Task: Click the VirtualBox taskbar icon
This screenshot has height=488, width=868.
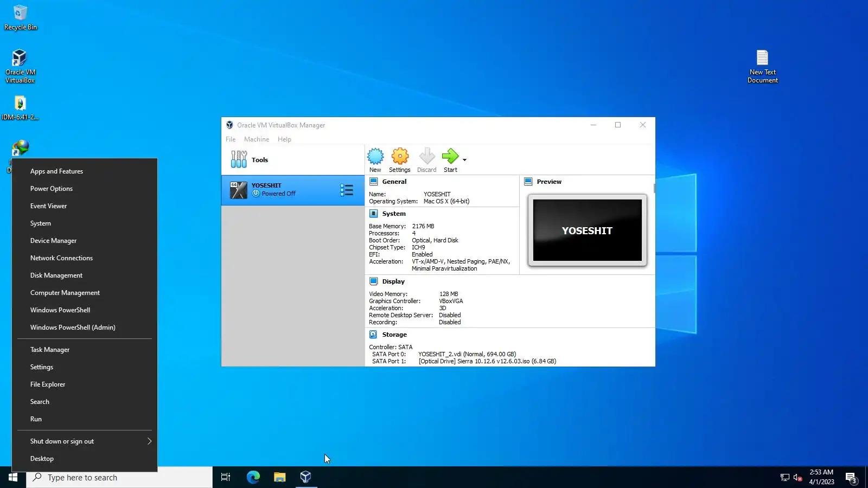Action: click(x=305, y=477)
